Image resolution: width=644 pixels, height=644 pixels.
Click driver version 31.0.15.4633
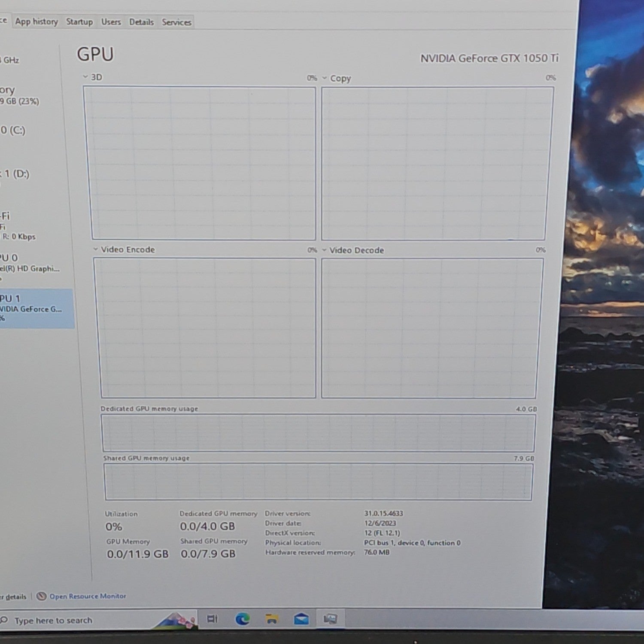(x=384, y=513)
